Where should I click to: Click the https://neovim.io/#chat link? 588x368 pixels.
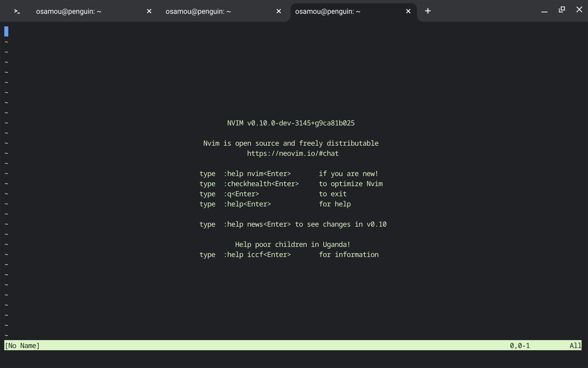click(x=292, y=153)
